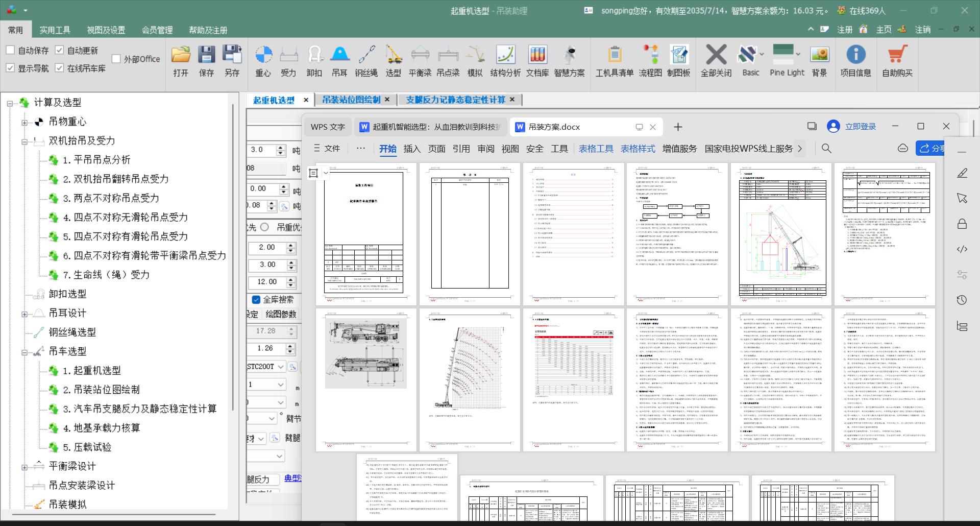Open the 重心 center-of-gravity tool
Viewport: 980px width, 526px height.
(263, 55)
